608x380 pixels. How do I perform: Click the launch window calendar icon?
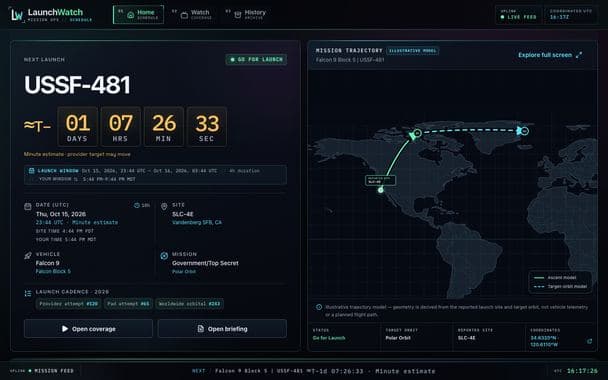point(32,171)
